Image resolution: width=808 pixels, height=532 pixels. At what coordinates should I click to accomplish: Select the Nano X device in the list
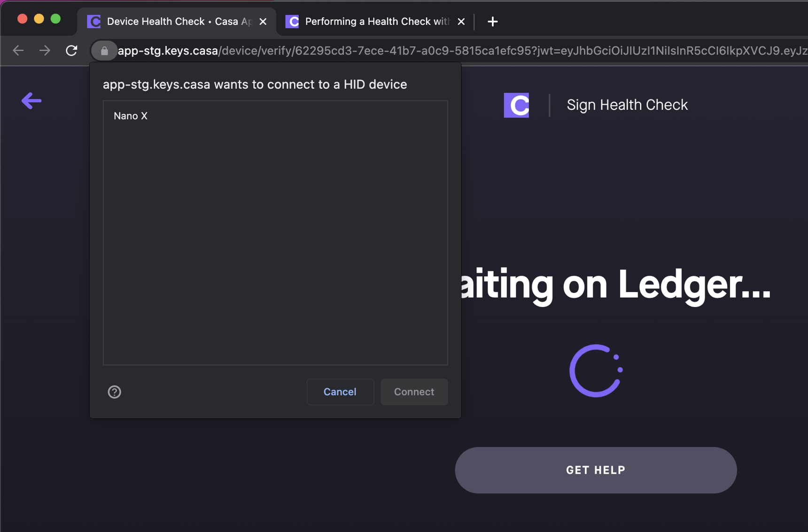130,116
